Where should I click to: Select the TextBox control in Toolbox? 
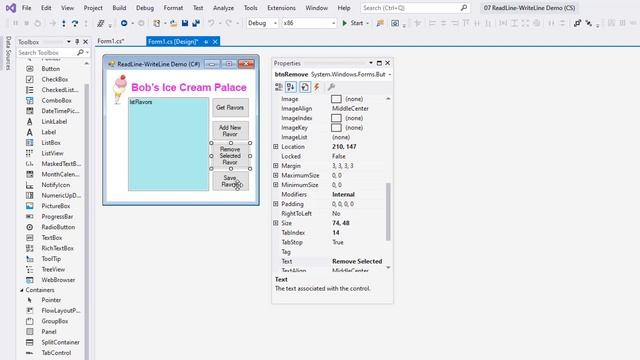52,238
